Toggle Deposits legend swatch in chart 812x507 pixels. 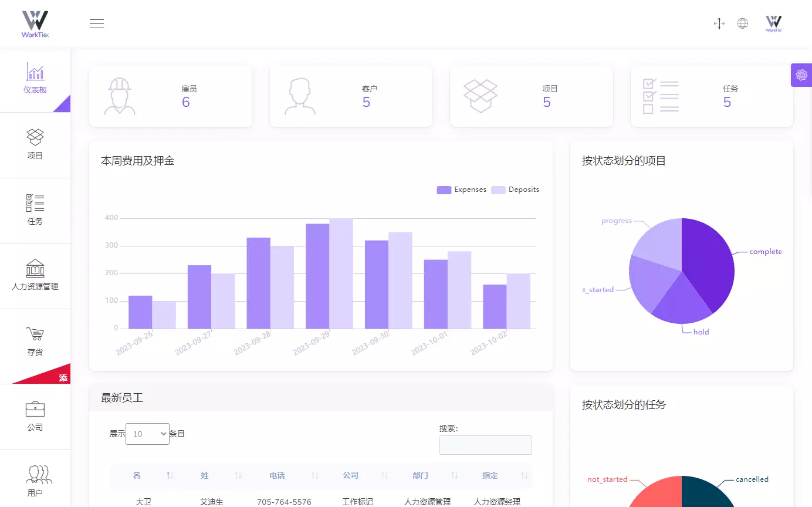tap(498, 190)
